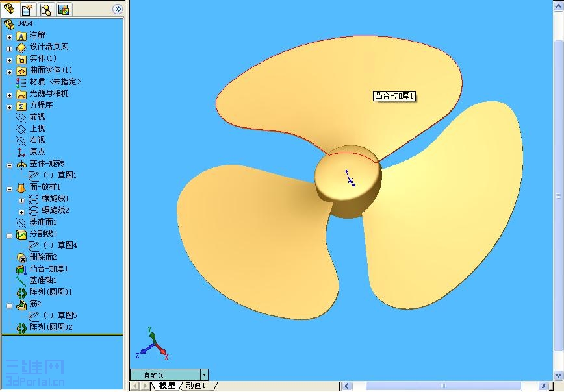Click the 方程序 sigma icon
The height and width of the screenshot is (392, 564).
coord(21,106)
